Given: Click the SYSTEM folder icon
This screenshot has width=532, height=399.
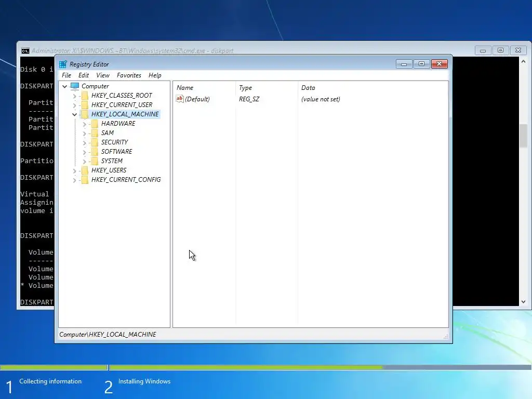Looking at the screenshot, I should point(95,161).
